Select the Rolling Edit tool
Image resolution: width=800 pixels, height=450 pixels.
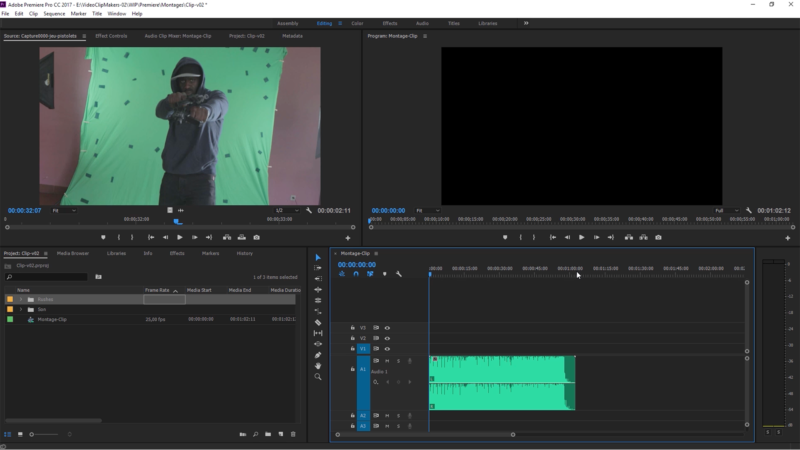pos(318,289)
